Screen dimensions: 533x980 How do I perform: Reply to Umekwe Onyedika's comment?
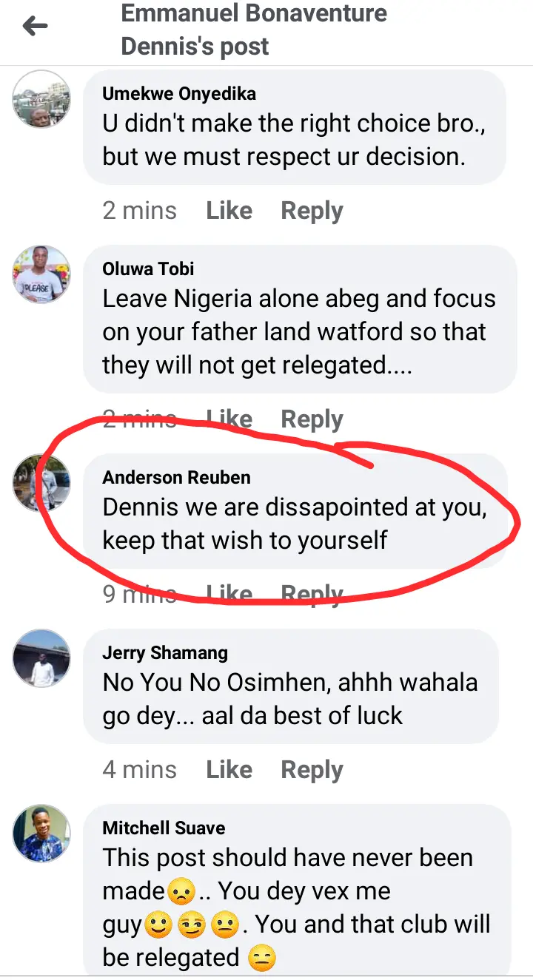[x=312, y=212]
